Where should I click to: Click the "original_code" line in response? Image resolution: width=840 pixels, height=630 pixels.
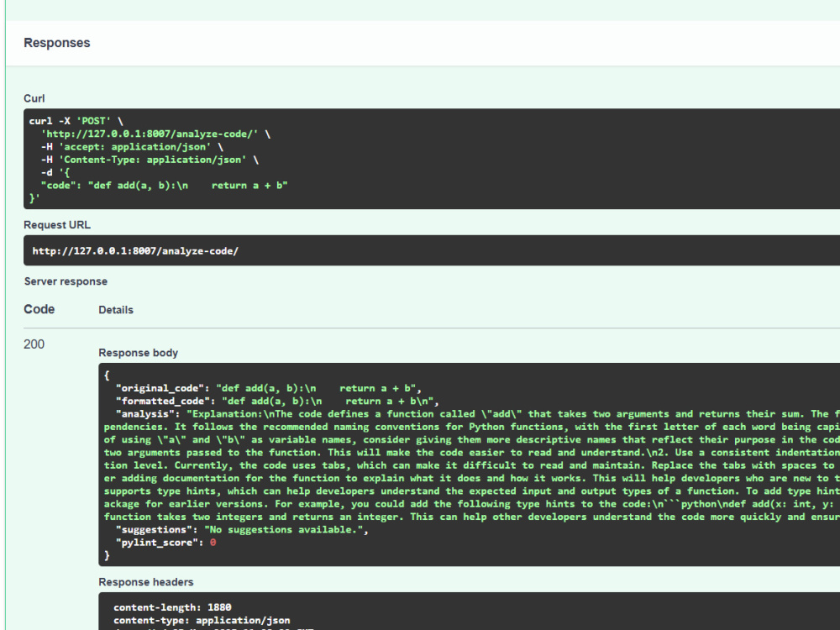pyautogui.click(x=269, y=388)
